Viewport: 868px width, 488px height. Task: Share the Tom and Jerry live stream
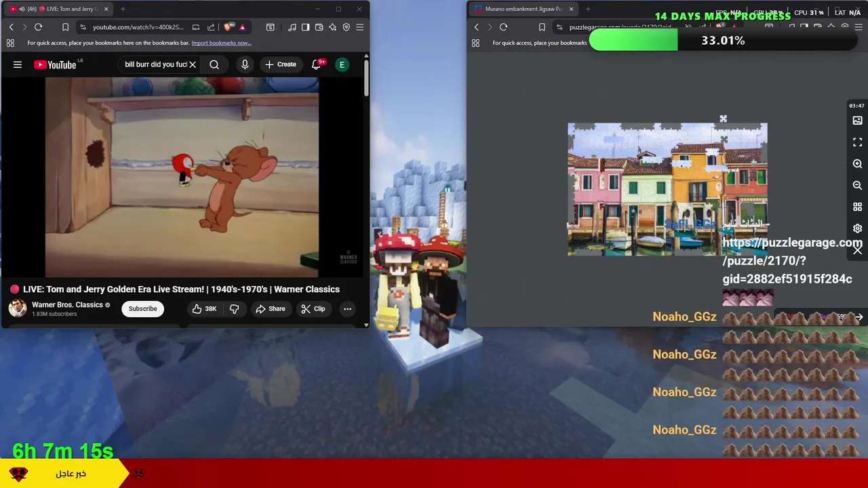point(270,308)
